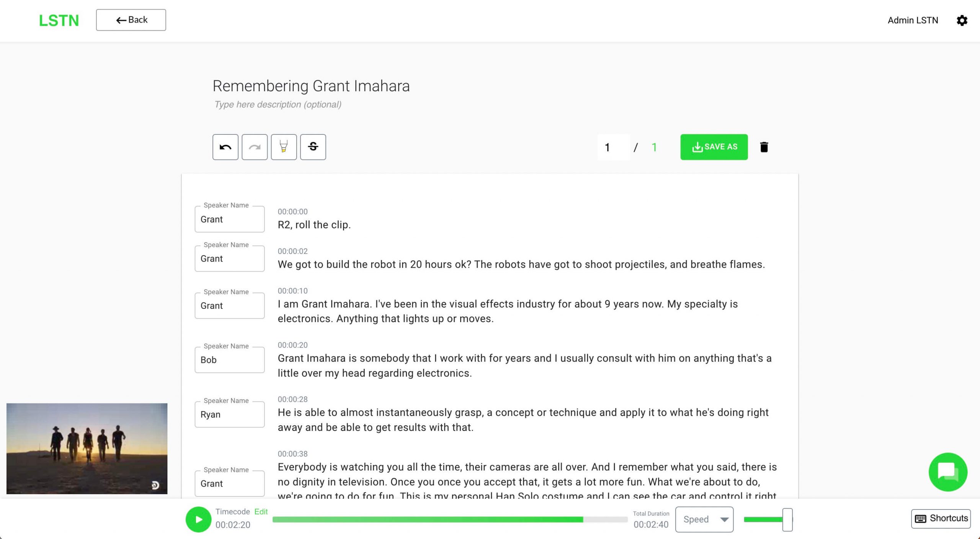Click the replay icon on video thumbnail
Image resolution: width=980 pixels, height=539 pixels.
point(155,485)
